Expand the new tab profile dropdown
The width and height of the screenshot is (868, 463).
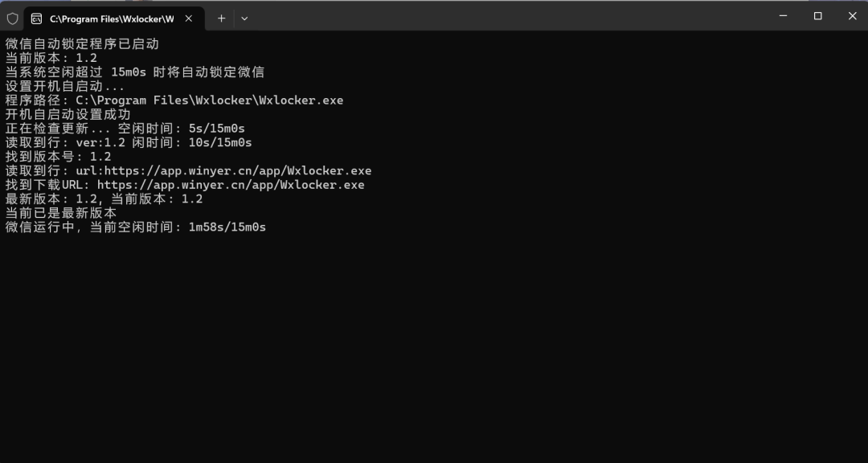(x=244, y=18)
